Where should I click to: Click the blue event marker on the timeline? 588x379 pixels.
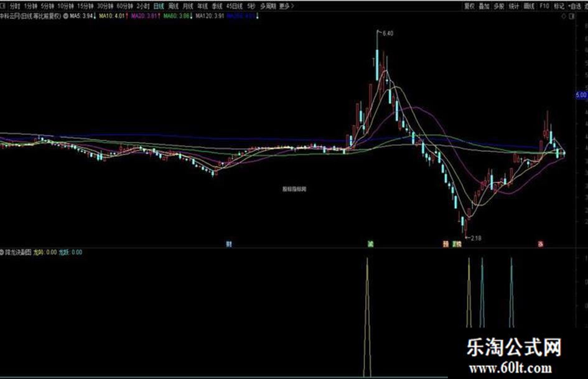[229, 245]
